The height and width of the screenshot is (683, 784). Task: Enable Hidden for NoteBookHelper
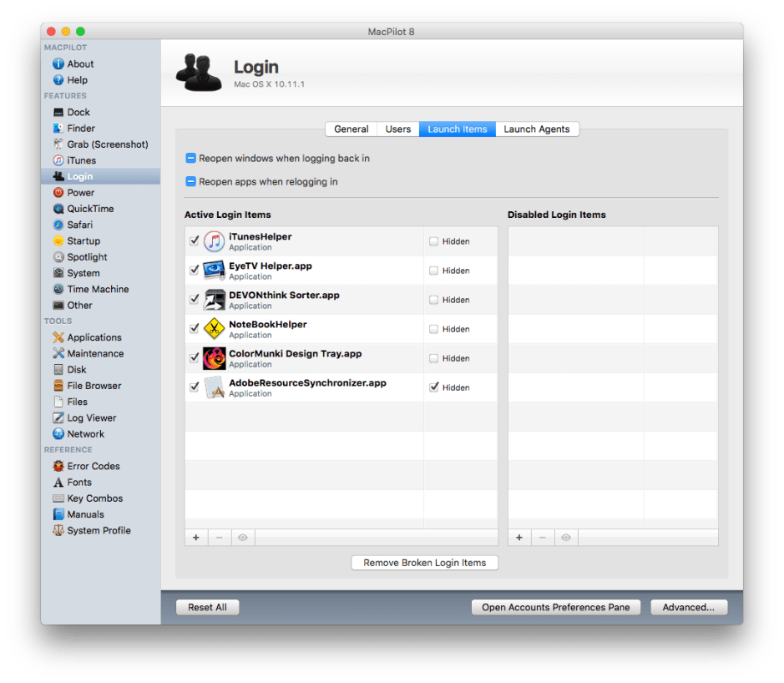(433, 329)
